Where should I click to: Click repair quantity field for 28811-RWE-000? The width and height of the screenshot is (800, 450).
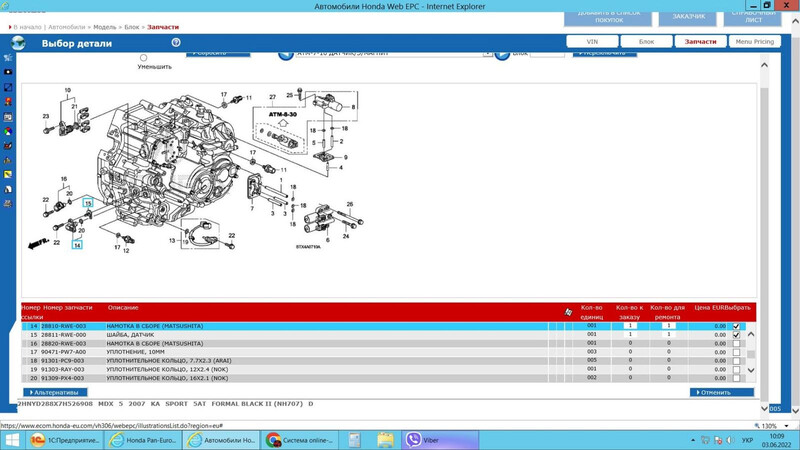click(668, 334)
